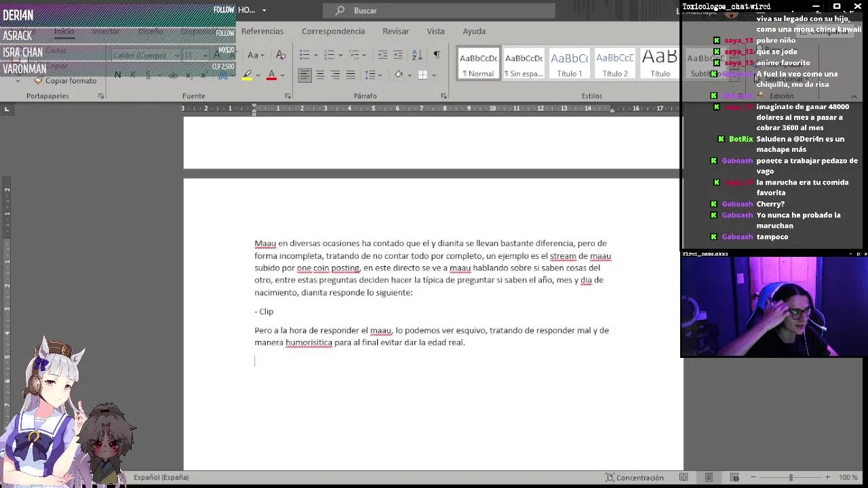Click the Clear All Formatting icon
Screen dimensions: 868x488
click(x=281, y=55)
